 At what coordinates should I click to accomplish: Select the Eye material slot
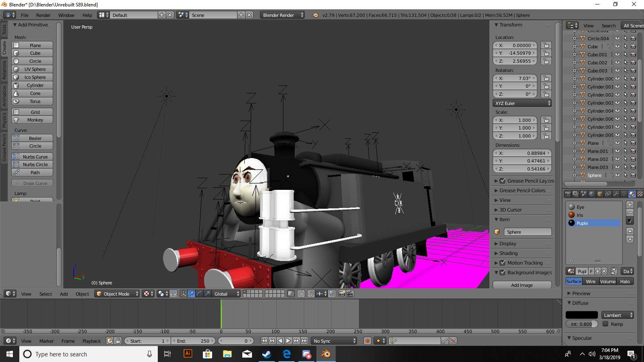click(594, 207)
